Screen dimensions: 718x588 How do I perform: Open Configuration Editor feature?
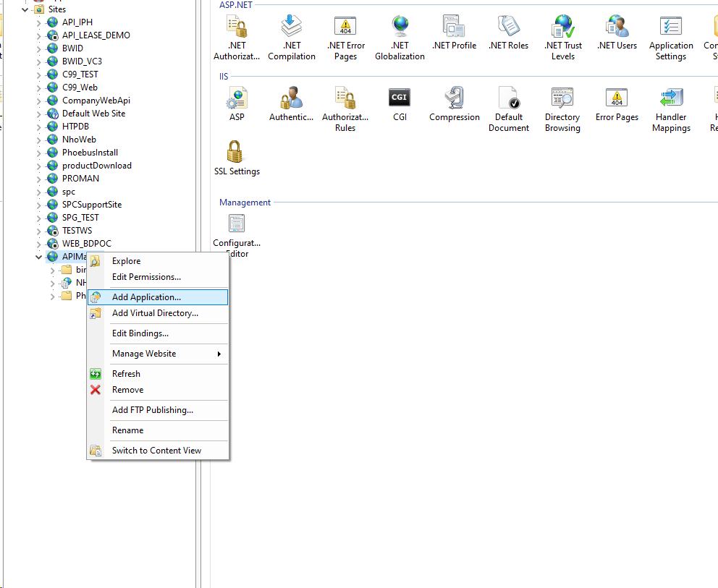[x=237, y=236]
